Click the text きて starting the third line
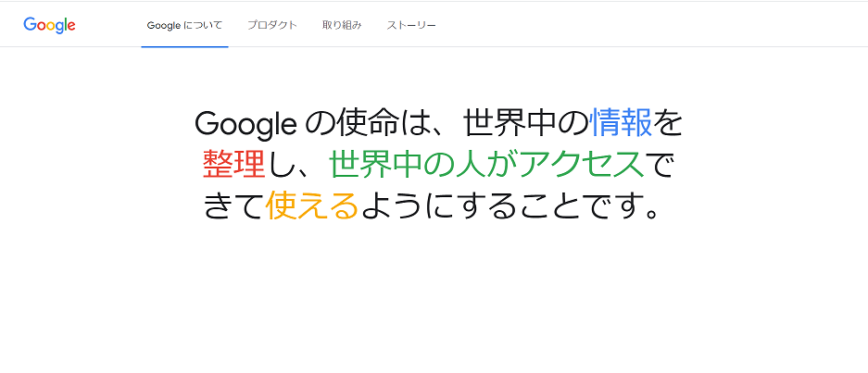 [x=233, y=207]
